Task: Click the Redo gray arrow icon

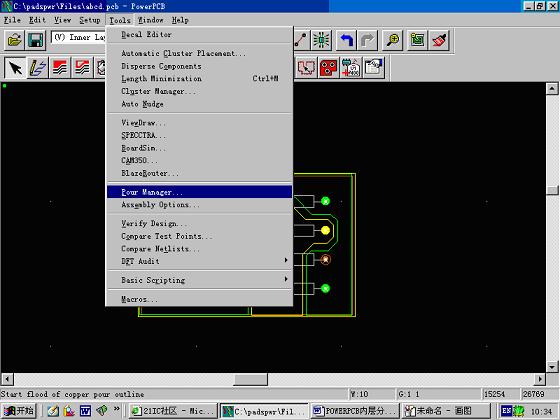Action: pyautogui.click(x=367, y=40)
